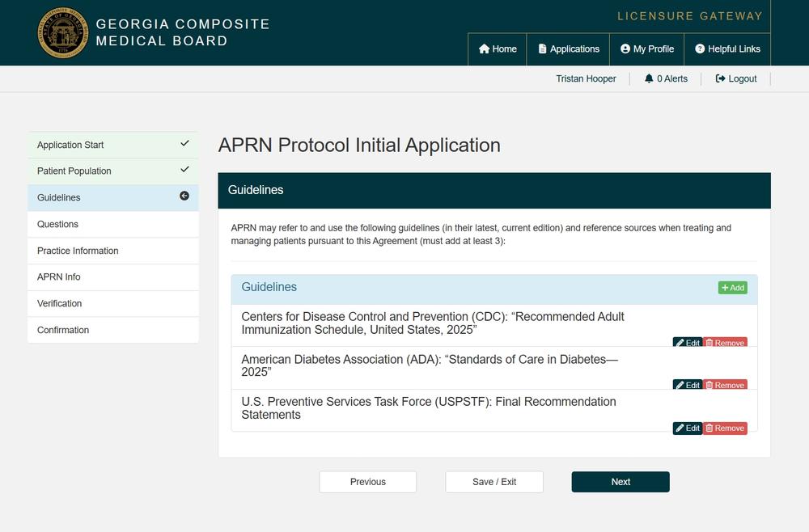Go to Home in the top navigation

[498, 49]
